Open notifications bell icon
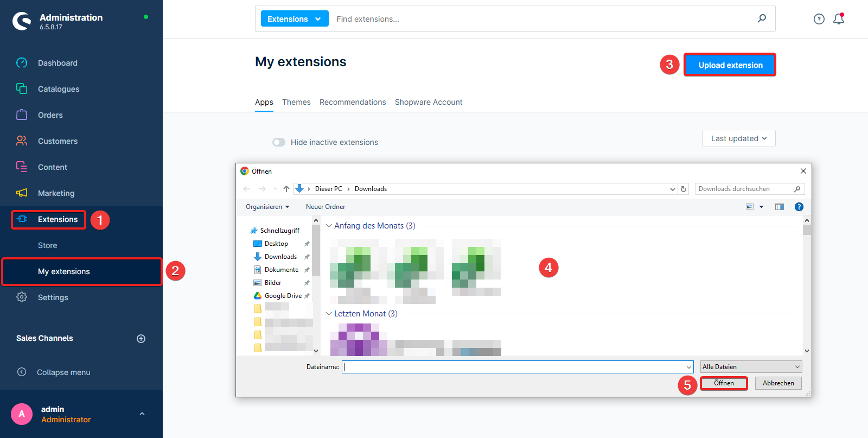The image size is (868, 438). coord(839,19)
